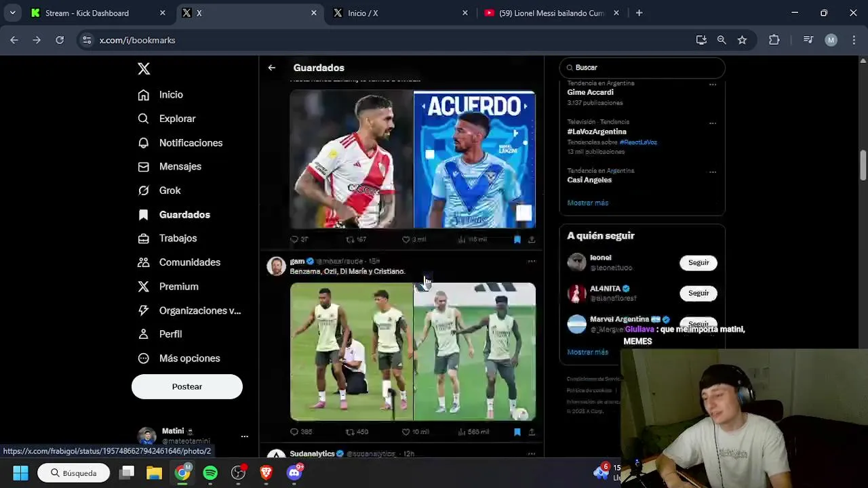The height and width of the screenshot is (488, 868).
Task: Open Windows Start menu
Action: (20, 472)
